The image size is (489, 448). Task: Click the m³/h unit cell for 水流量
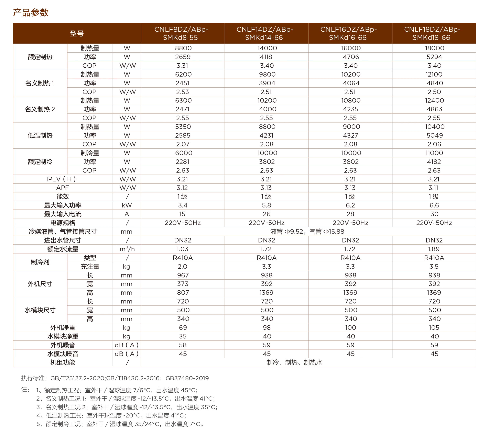click(x=127, y=249)
